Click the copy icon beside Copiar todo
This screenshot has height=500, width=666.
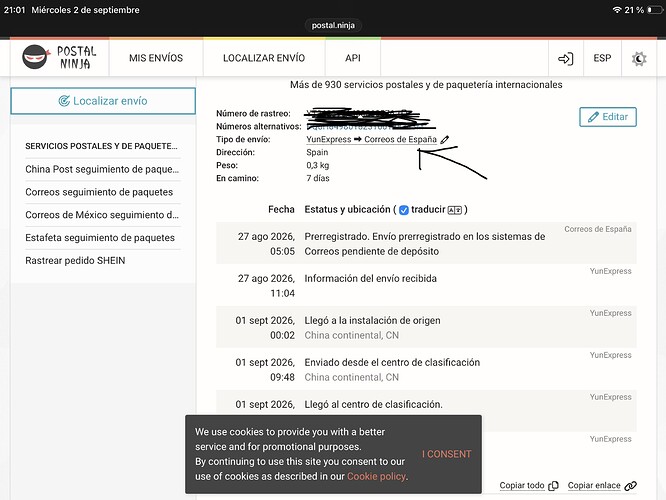553,486
